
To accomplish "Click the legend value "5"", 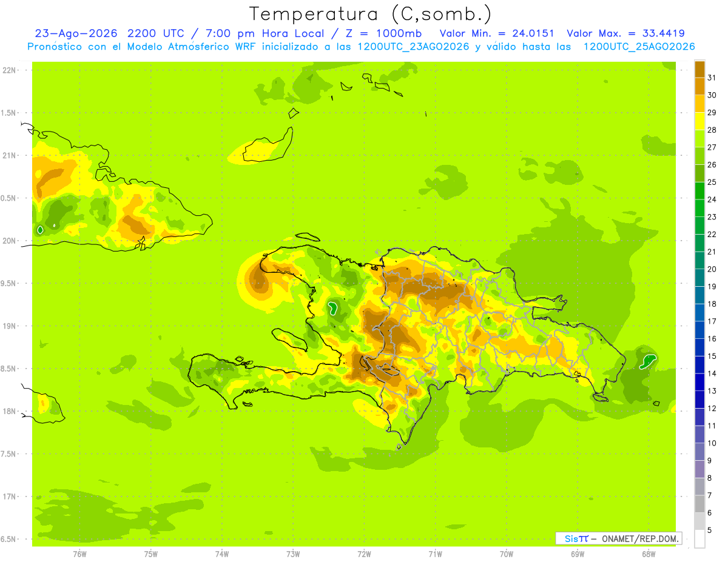I will (x=710, y=530).
